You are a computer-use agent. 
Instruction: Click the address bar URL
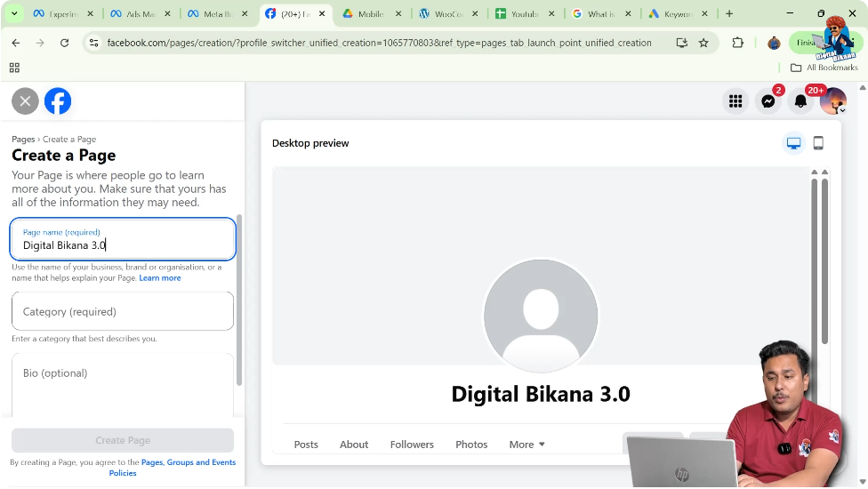pos(379,43)
